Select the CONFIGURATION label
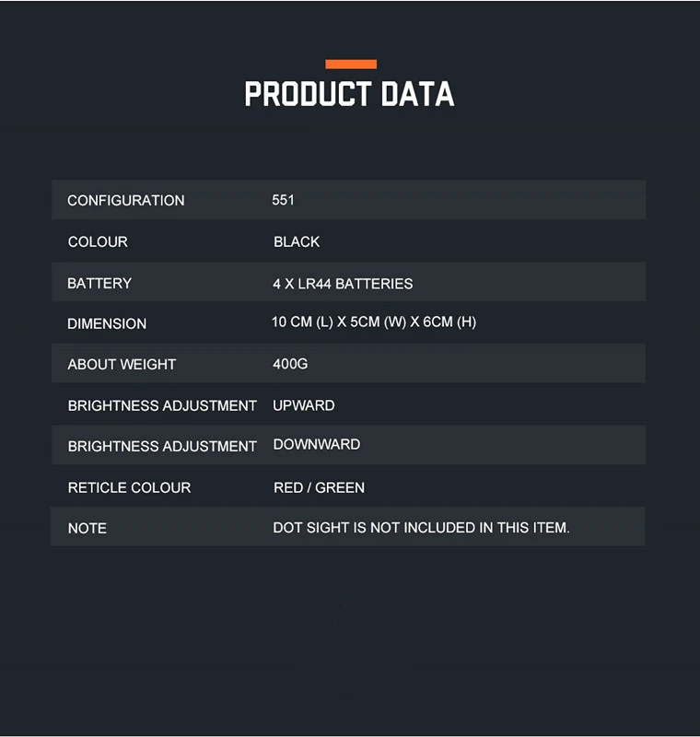This screenshot has width=700, height=737. click(x=125, y=201)
